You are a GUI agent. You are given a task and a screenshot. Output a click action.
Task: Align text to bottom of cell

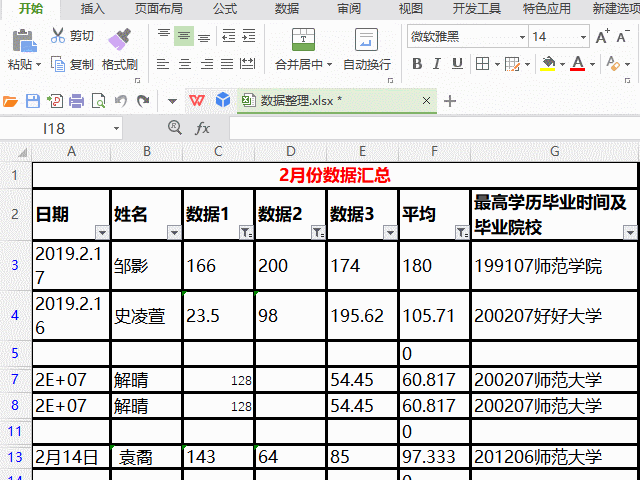tap(204, 36)
